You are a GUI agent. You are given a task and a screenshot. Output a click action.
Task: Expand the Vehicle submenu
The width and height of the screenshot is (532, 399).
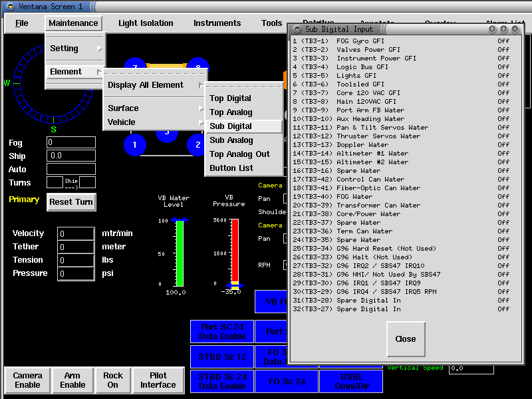pyautogui.click(x=155, y=122)
